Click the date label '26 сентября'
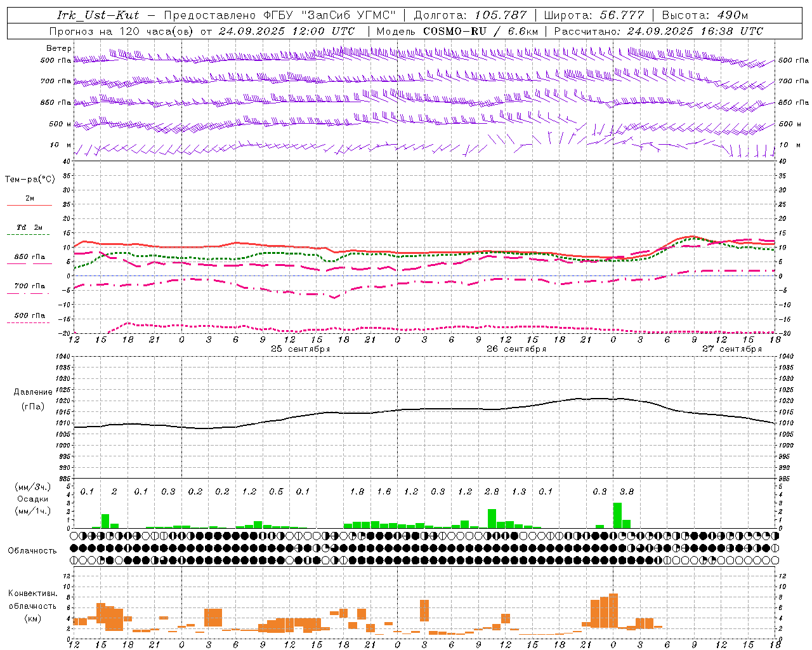 pos(516,349)
